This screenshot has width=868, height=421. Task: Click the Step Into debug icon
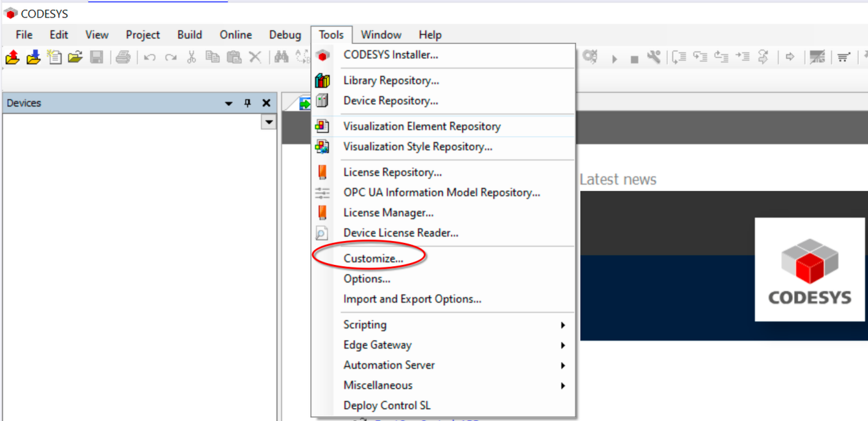pos(701,57)
